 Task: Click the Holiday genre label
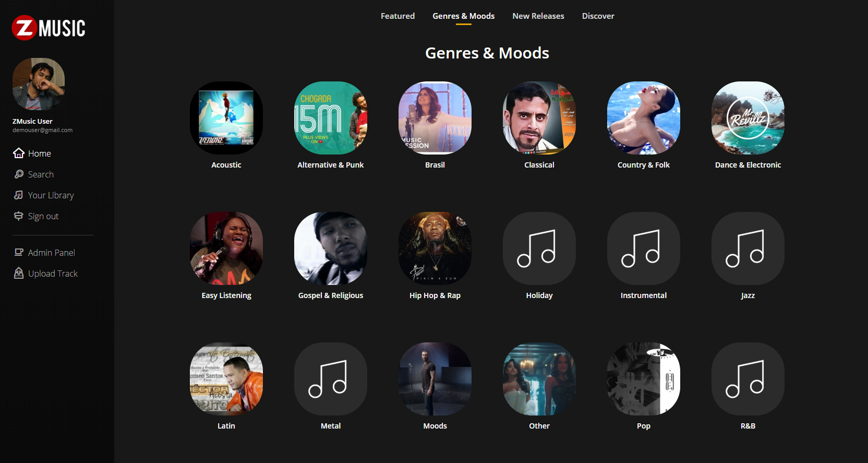[x=539, y=295]
